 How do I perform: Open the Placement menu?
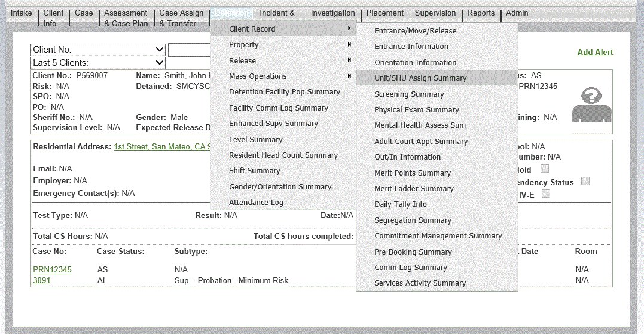click(385, 13)
